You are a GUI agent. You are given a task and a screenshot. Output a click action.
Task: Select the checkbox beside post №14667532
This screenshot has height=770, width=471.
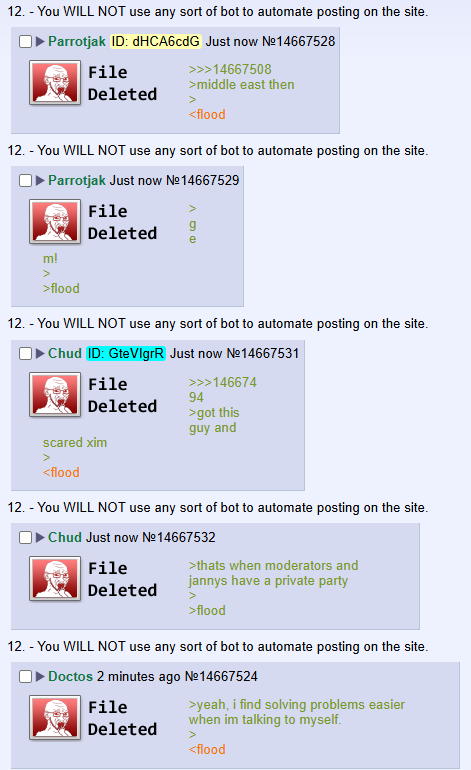coord(26,538)
